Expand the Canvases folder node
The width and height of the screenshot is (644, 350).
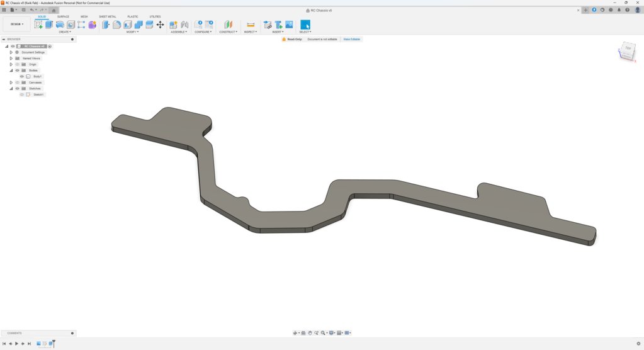click(11, 82)
